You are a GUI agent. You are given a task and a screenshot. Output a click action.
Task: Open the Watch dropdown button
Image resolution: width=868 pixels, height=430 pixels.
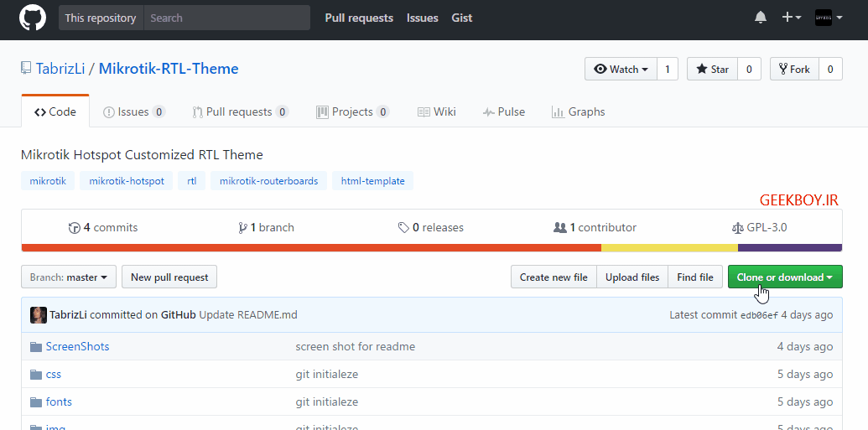pos(621,70)
